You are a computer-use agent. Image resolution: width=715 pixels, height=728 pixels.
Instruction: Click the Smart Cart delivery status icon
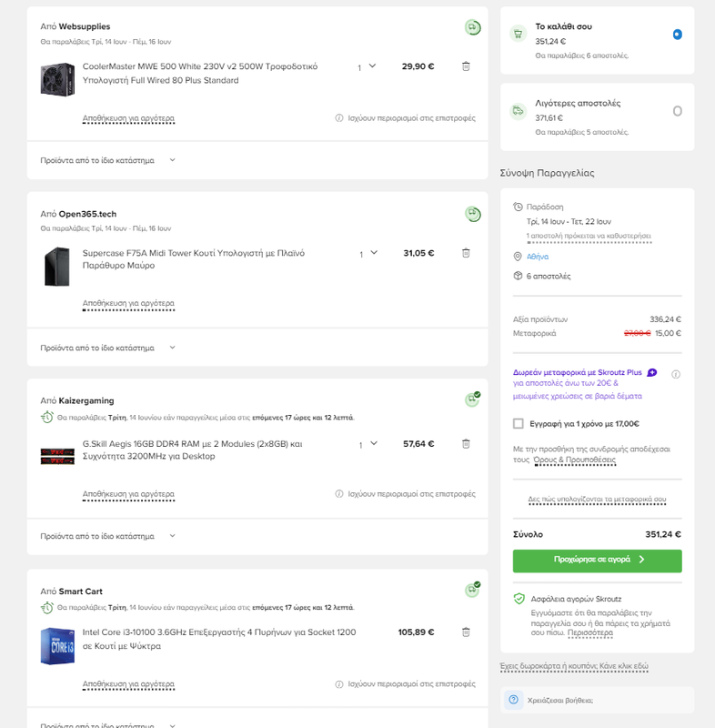pos(472,590)
